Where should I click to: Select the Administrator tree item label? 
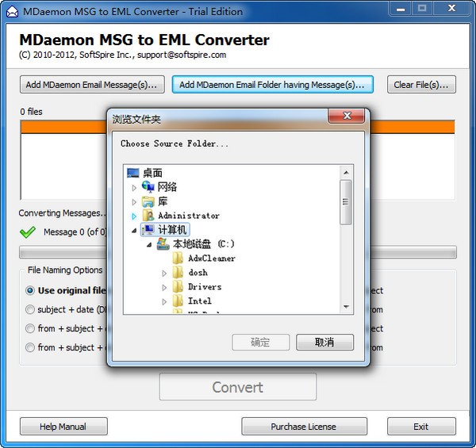click(189, 216)
